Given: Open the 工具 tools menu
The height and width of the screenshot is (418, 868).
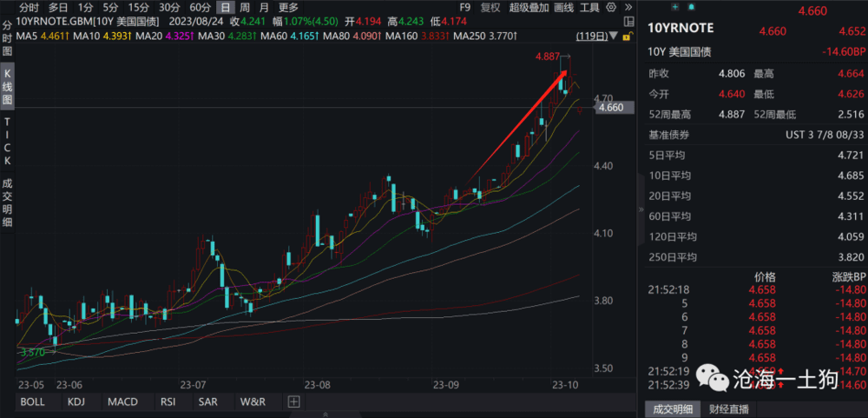Looking at the screenshot, I should tap(589, 7).
